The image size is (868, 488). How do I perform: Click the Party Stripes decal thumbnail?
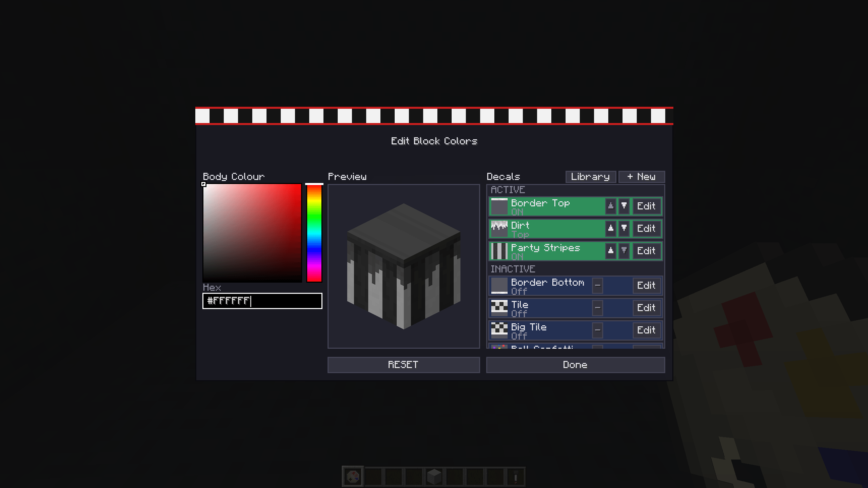(499, 251)
